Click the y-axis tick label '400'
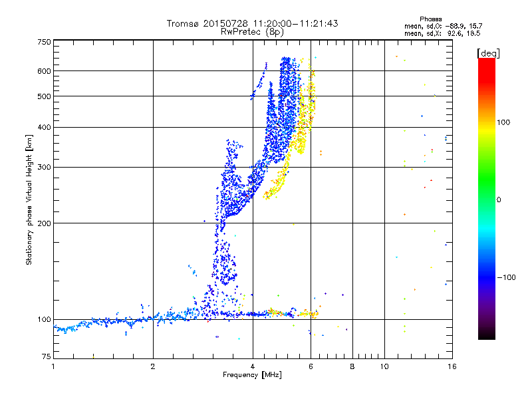 point(44,128)
